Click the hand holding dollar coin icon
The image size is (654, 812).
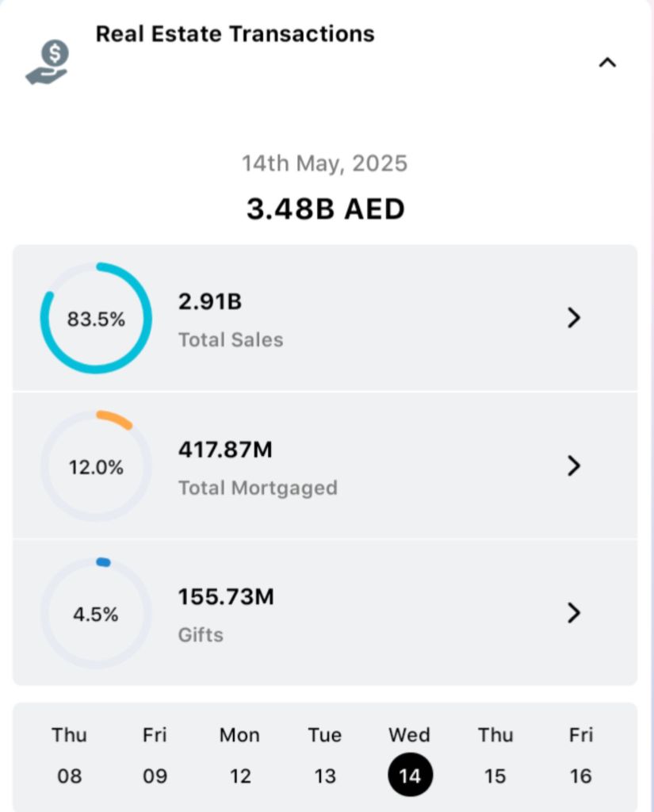point(48,63)
